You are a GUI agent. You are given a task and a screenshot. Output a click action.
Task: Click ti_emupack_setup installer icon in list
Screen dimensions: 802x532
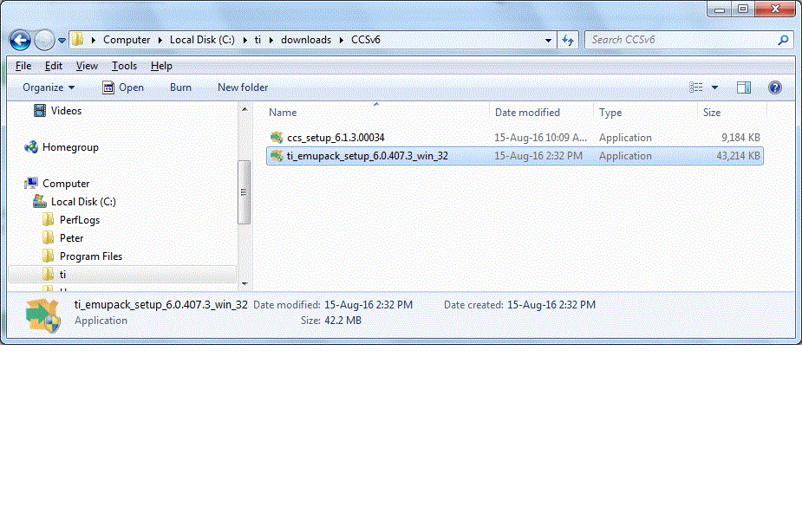[277, 156]
